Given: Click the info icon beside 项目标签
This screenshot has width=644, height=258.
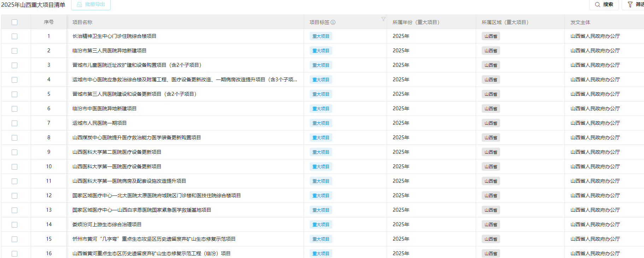Looking at the screenshot, I should point(333,22).
